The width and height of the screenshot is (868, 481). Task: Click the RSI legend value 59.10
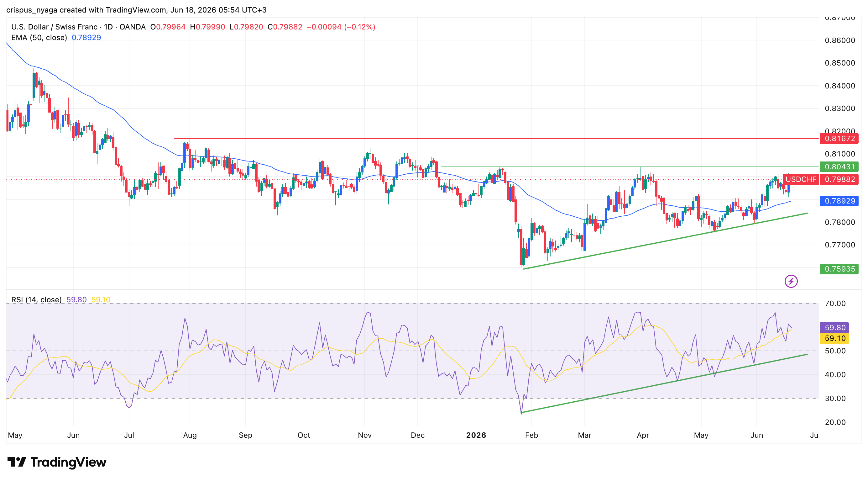(101, 300)
